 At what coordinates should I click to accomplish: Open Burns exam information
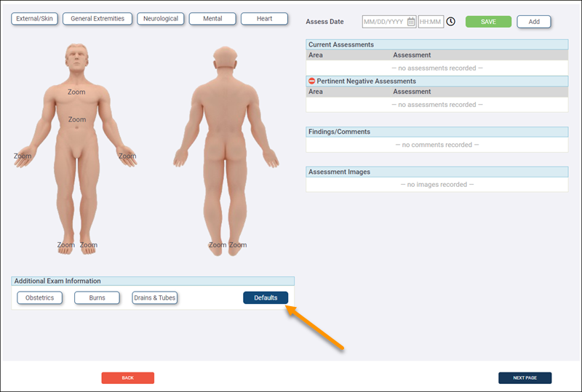97,297
